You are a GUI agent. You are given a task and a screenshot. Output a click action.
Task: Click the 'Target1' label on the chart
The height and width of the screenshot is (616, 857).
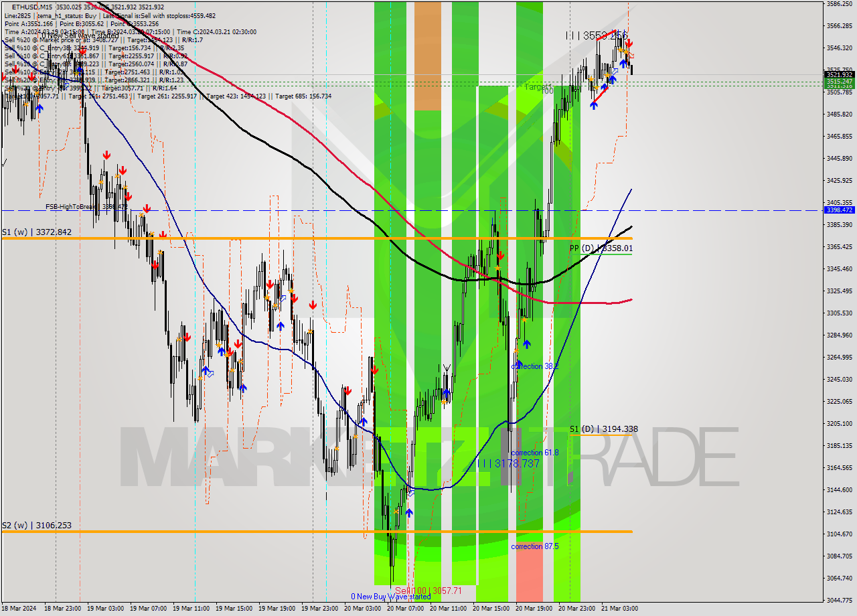click(x=538, y=87)
